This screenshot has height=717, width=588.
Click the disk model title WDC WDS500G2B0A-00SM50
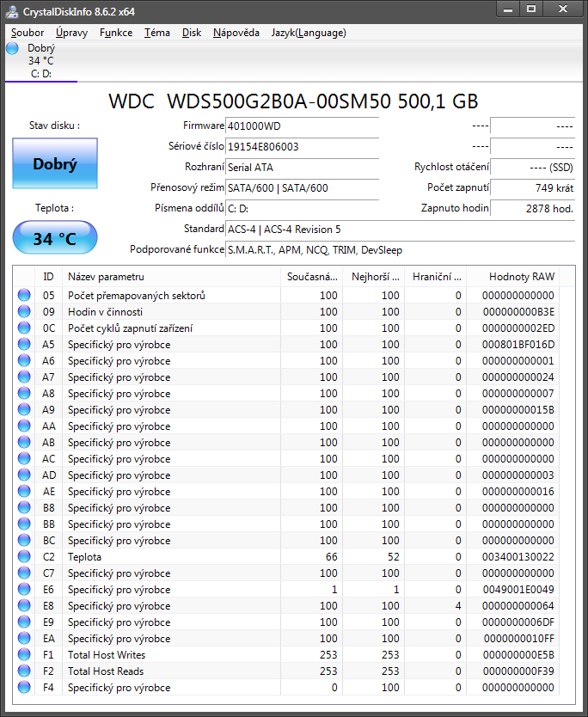pos(249,101)
